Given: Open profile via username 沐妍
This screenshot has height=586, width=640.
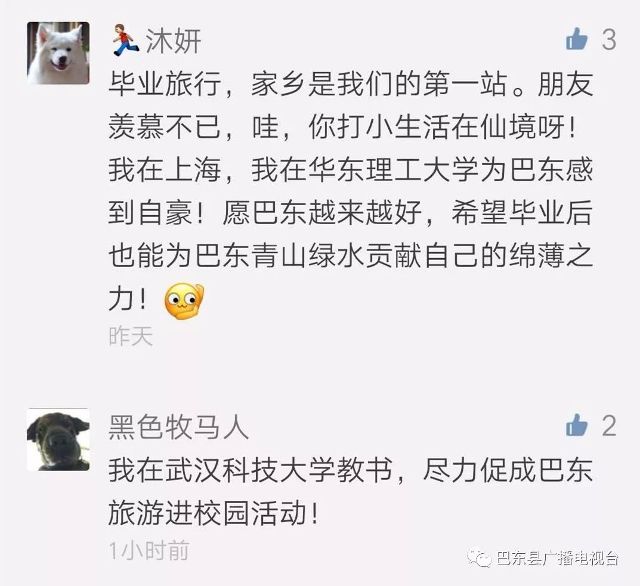Looking at the screenshot, I should (x=173, y=41).
